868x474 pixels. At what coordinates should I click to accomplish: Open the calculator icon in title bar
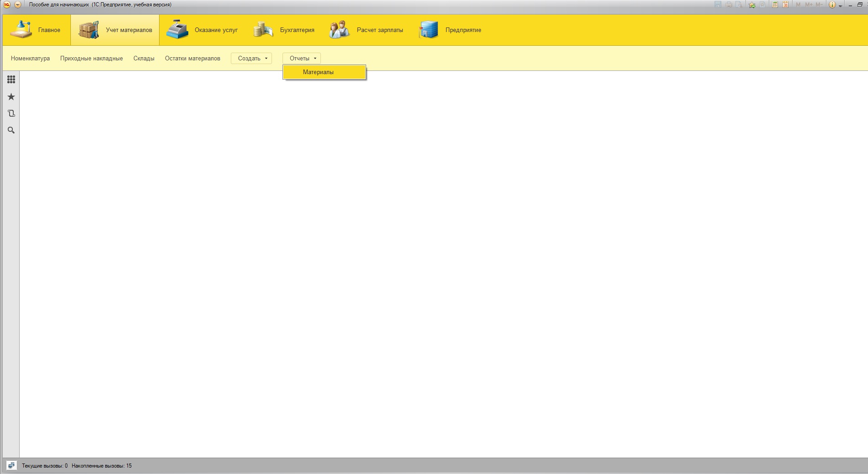[775, 5]
